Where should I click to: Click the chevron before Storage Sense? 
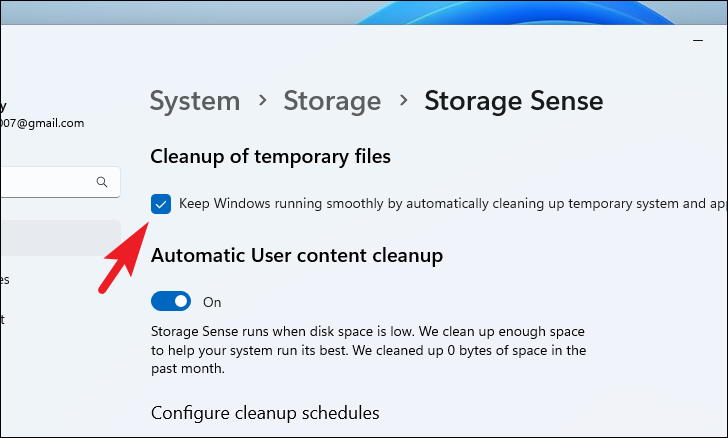(x=403, y=101)
